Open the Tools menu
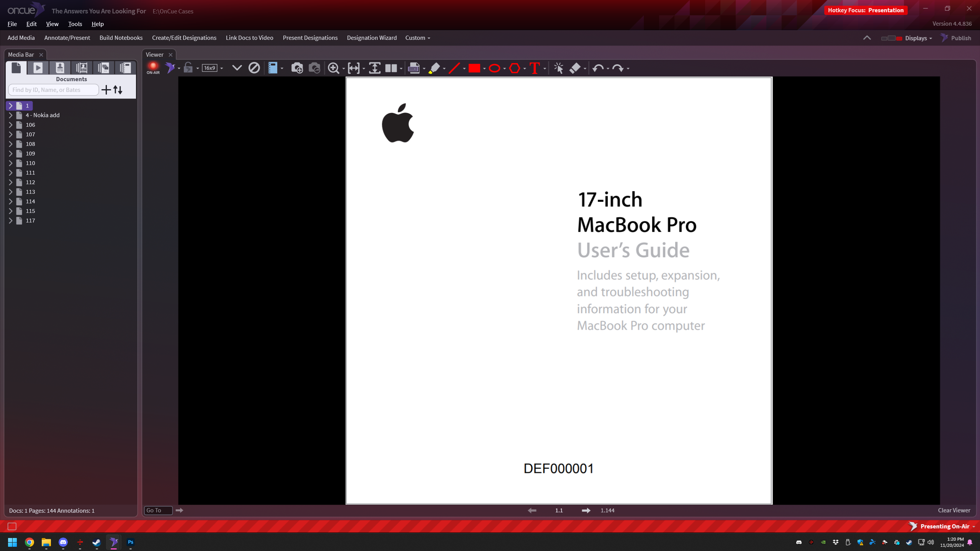Image resolution: width=980 pixels, height=551 pixels. (75, 24)
